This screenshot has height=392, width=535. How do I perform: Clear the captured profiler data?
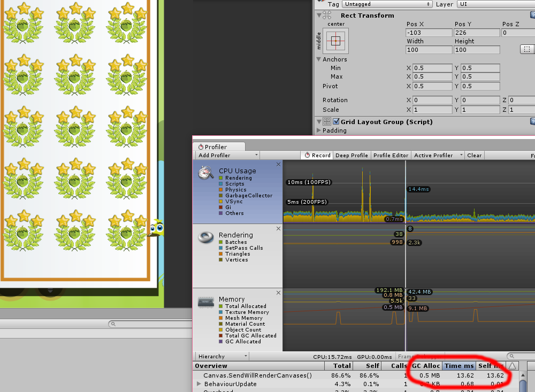474,155
